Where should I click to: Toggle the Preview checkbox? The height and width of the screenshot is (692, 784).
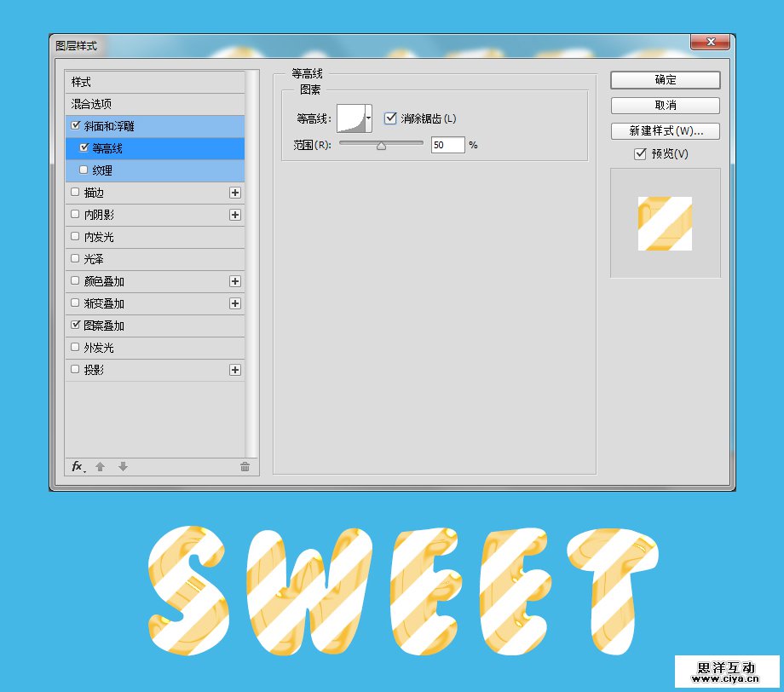pos(640,154)
